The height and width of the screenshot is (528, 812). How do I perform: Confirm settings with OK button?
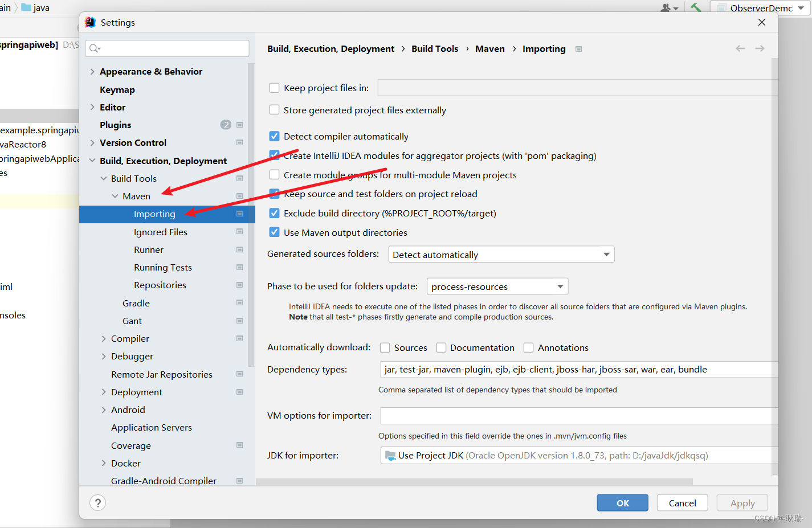click(622, 503)
